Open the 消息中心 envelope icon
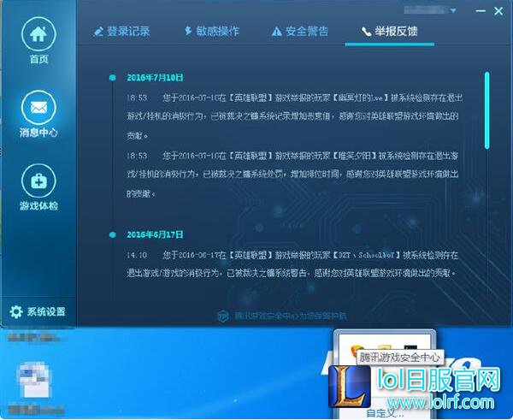513x420 pixels. (x=38, y=108)
